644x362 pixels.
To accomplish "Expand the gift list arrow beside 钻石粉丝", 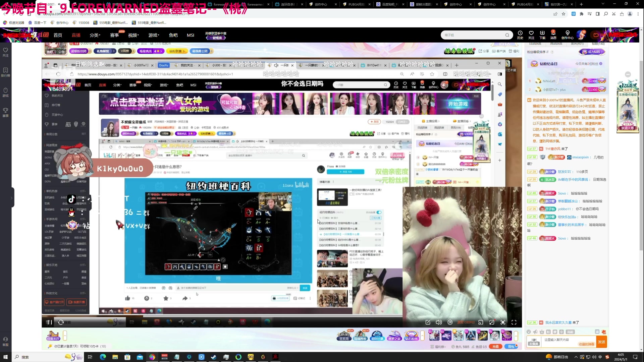I will pos(422,336).
